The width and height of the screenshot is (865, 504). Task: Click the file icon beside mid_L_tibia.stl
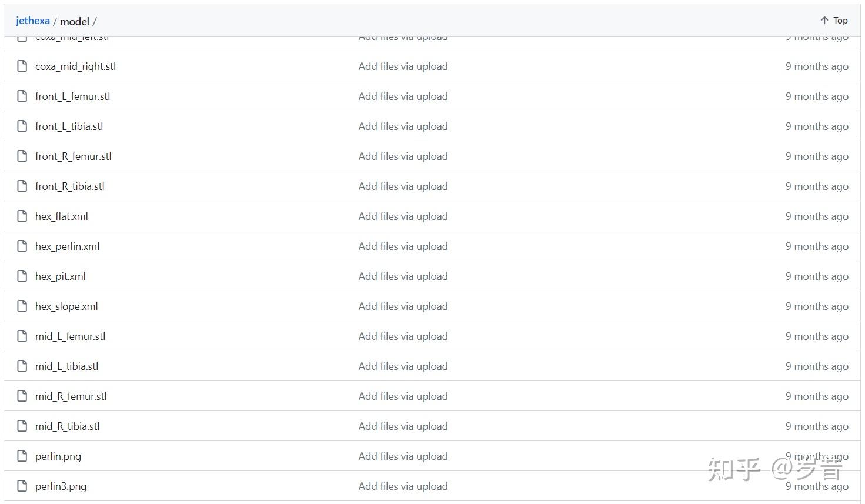pyautogui.click(x=22, y=366)
